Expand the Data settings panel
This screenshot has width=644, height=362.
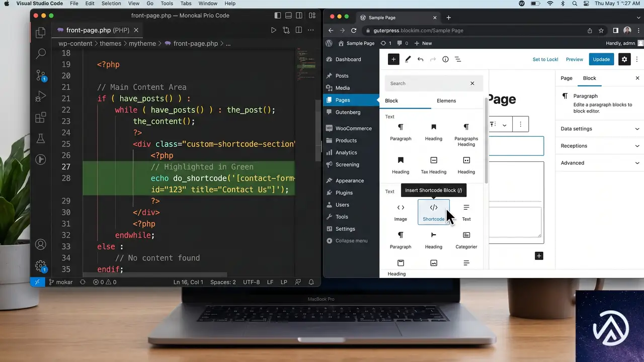coord(600,129)
